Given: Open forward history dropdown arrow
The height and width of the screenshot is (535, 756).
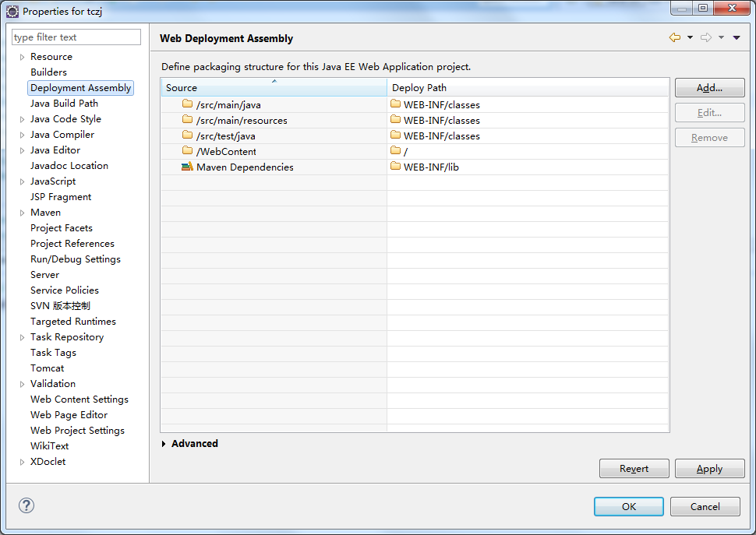Looking at the screenshot, I should click(x=721, y=37).
